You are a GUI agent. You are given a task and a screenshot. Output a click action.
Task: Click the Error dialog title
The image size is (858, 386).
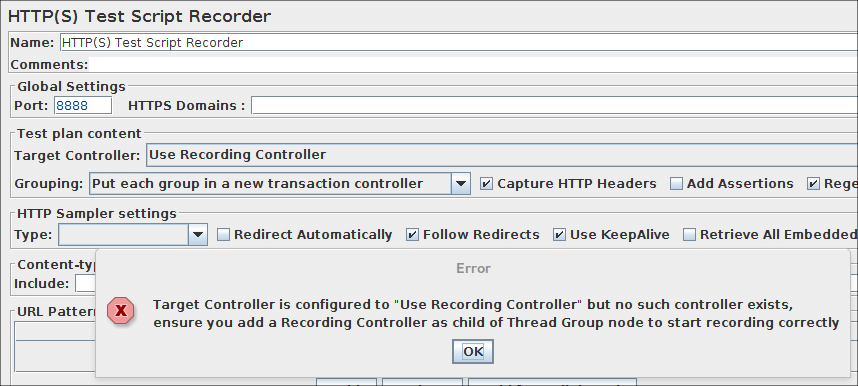473,268
